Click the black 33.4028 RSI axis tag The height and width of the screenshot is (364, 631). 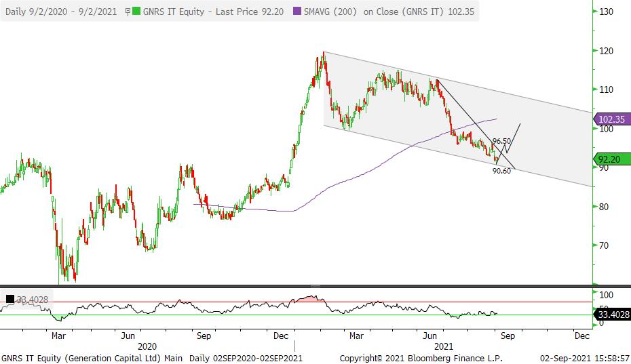[x=612, y=315]
